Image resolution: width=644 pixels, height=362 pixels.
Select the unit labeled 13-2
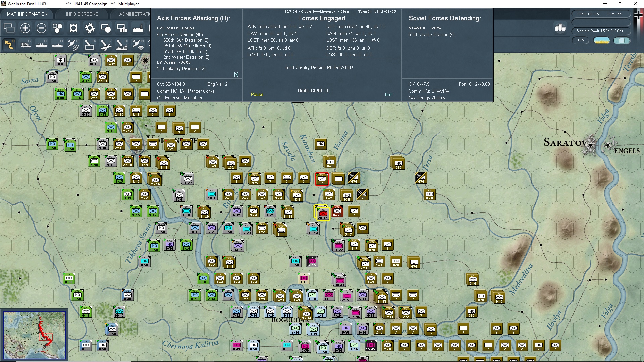pyautogui.click(x=238, y=246)
